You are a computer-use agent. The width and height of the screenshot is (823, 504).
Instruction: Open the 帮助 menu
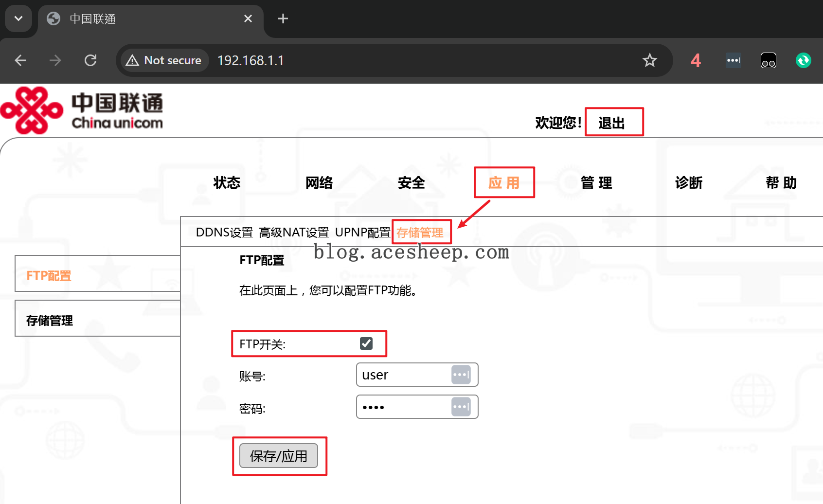tap(781, 182)
